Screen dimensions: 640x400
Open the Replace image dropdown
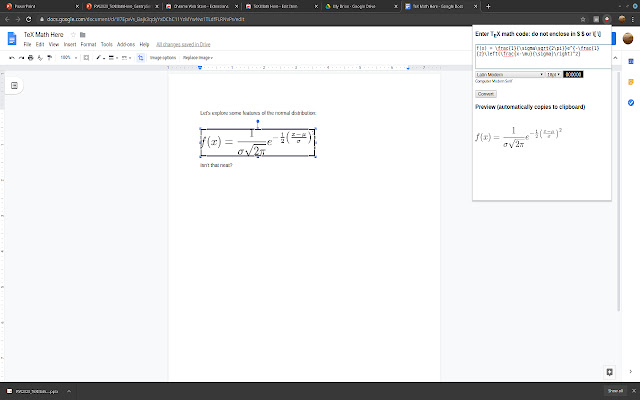tap(198, 58)
